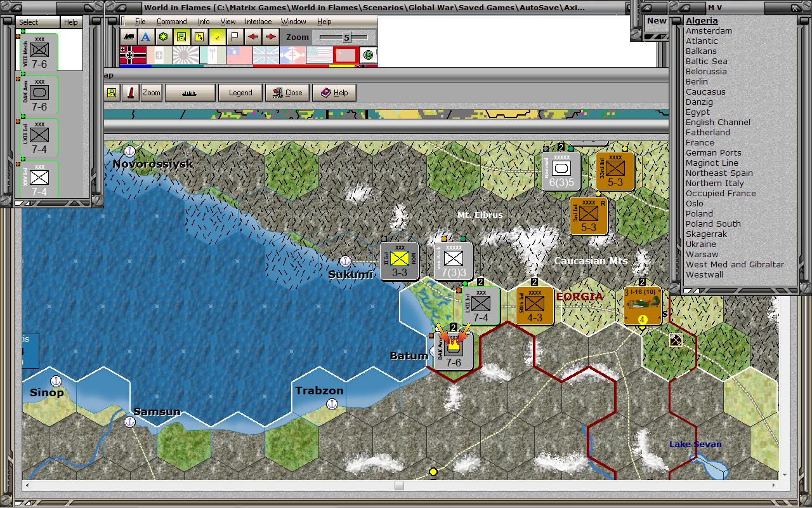This screenshot has height=508, width=812.
Task: Open the map Legend
Action: coord(240,93)
